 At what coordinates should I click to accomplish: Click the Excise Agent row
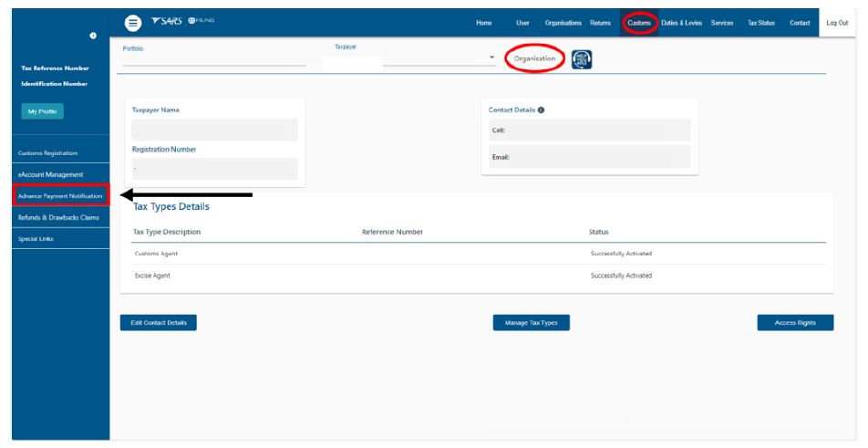(479, 276)
